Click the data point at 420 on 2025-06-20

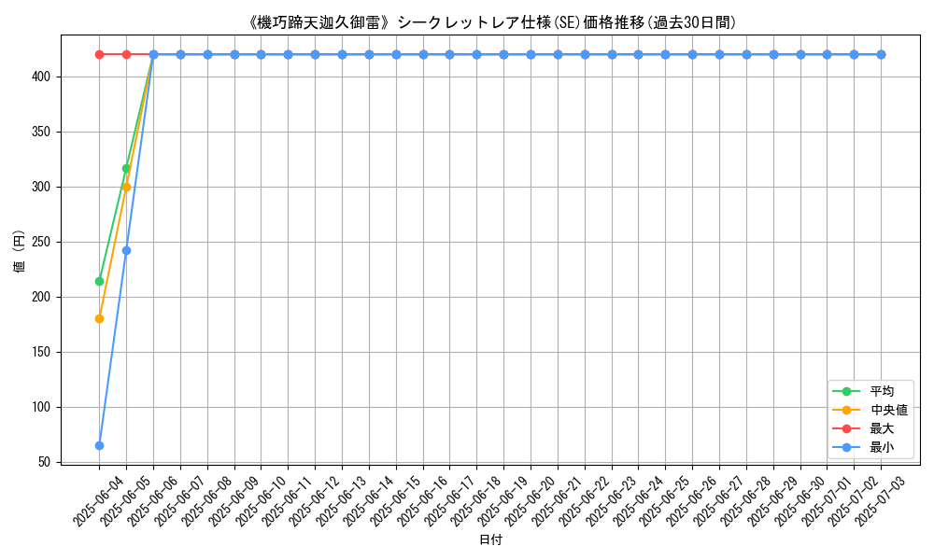(x=531, y=55)
